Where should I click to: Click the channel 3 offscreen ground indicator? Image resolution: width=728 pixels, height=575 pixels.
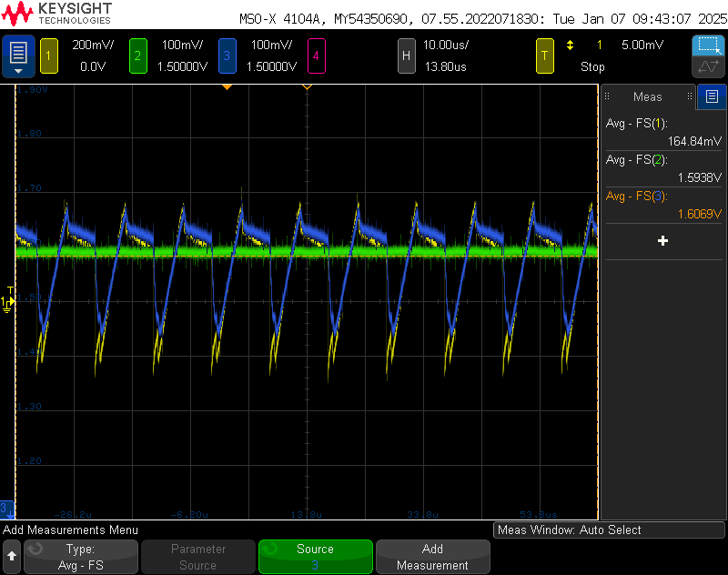[7, 509]
